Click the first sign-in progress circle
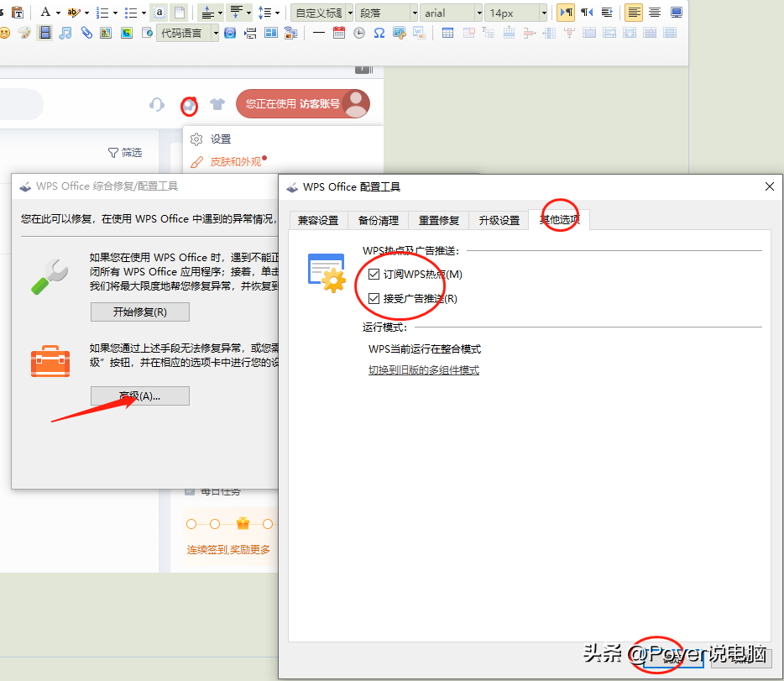This screenshot has height=681, width=784. [x=191, y=524]
